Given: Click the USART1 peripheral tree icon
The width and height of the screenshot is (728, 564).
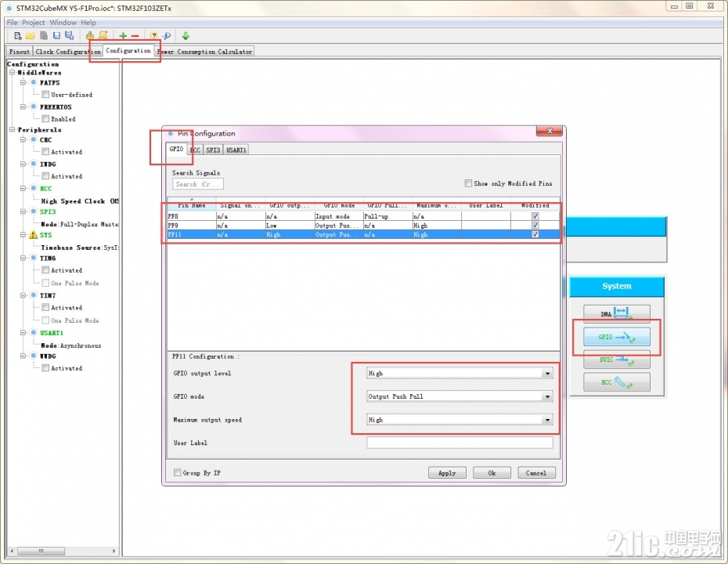Looking at the screenshot, I should [x=34, y=333].
